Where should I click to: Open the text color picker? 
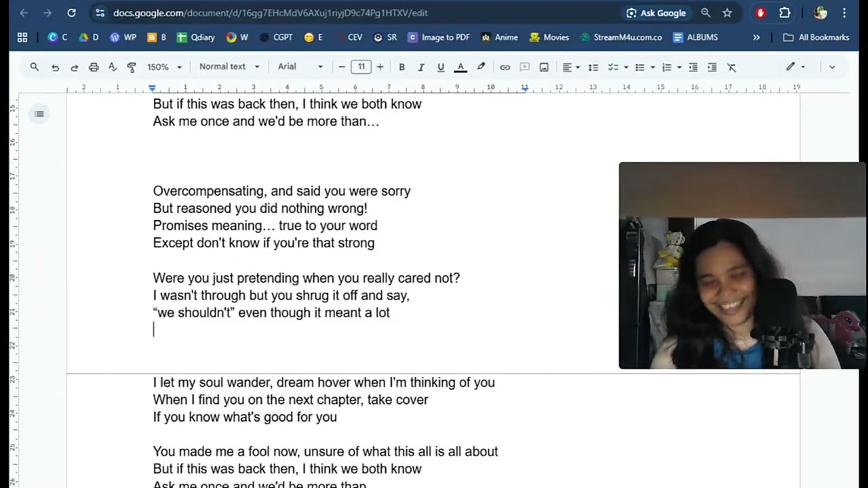click(x=460, y=67)
